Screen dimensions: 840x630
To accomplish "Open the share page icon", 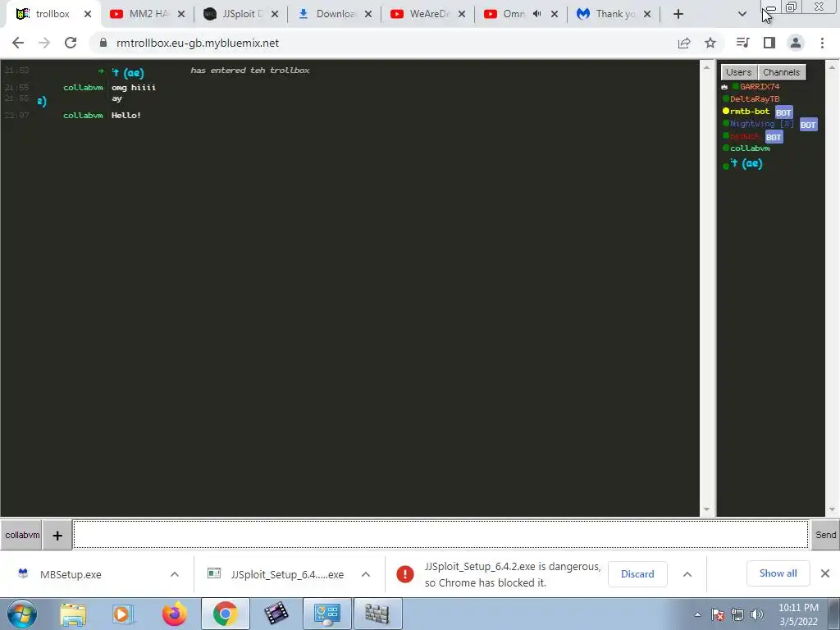I will pyautogui.click(x=684, y=43).
